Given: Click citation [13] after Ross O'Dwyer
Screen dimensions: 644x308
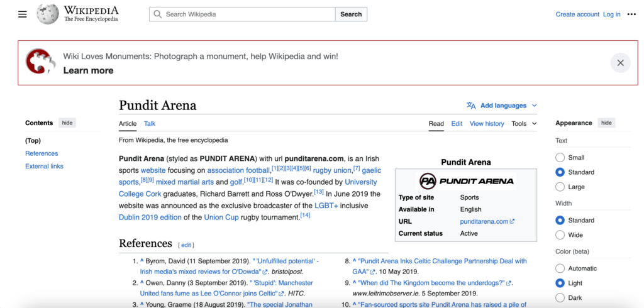Looking at the screenshot, I should click(x=319, y=192).
